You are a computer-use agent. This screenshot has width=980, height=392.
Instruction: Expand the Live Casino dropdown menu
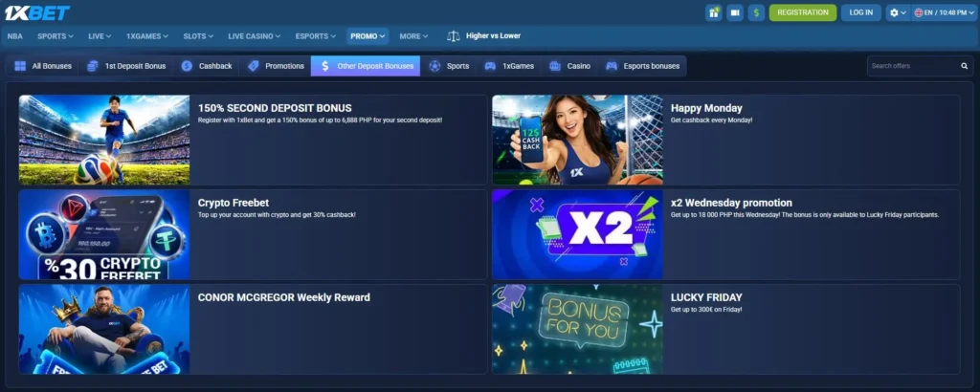pos(255,36)
